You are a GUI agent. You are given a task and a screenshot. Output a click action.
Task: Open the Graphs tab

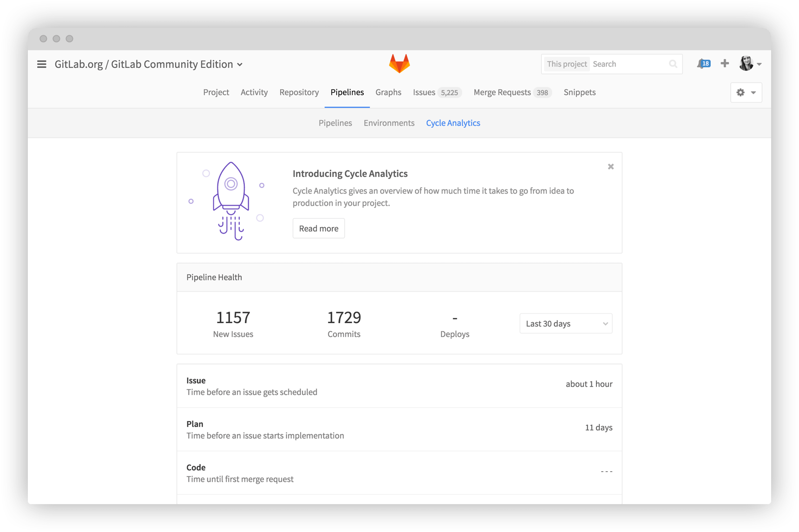pyautogui.click(x=388, y=92)
